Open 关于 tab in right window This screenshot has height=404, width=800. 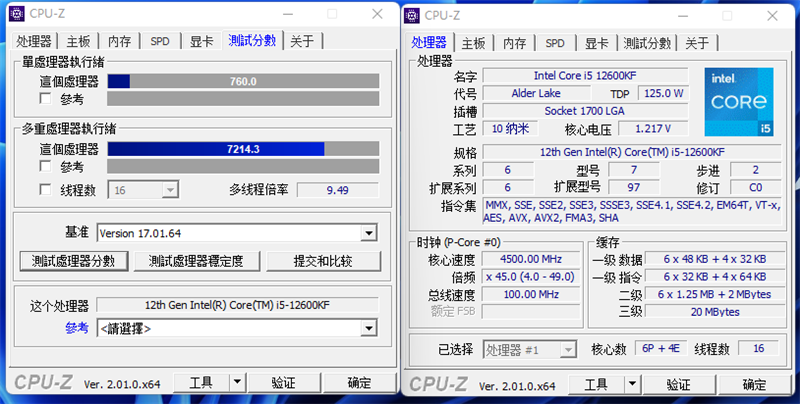pos(697,43)
